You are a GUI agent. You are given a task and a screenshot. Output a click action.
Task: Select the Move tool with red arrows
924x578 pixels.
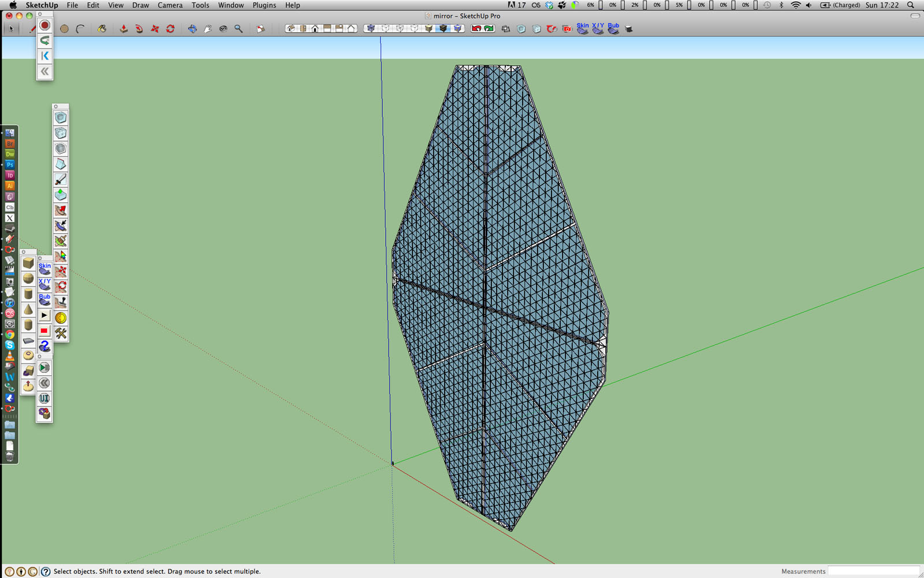[155, 29]
